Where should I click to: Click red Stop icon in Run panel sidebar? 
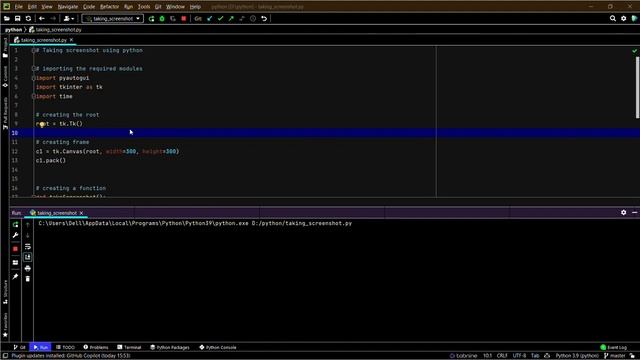pyautogui.click(x=16, y=249)
